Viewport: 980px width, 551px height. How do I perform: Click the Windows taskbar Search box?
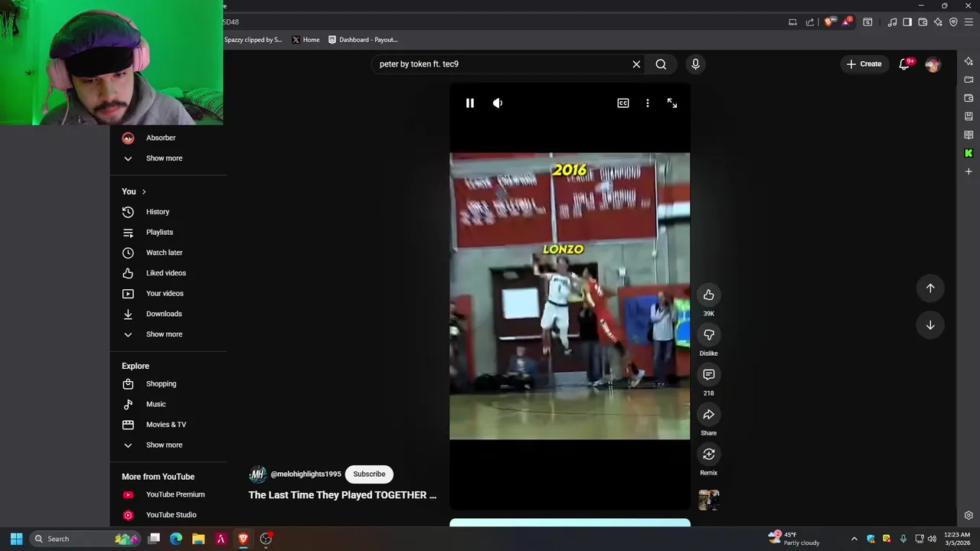click(x=85, y=539)
